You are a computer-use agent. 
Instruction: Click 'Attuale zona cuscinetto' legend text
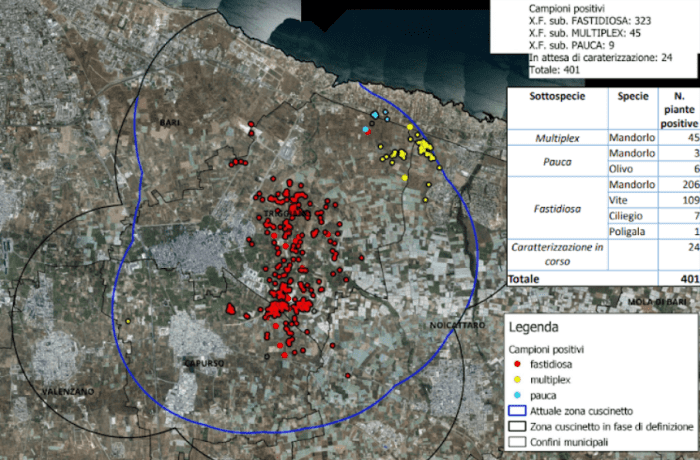(581, 411)
